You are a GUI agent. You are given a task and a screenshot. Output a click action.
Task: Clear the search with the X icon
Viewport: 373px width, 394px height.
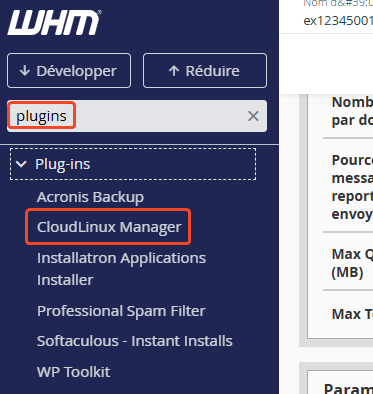click(253, 116)
